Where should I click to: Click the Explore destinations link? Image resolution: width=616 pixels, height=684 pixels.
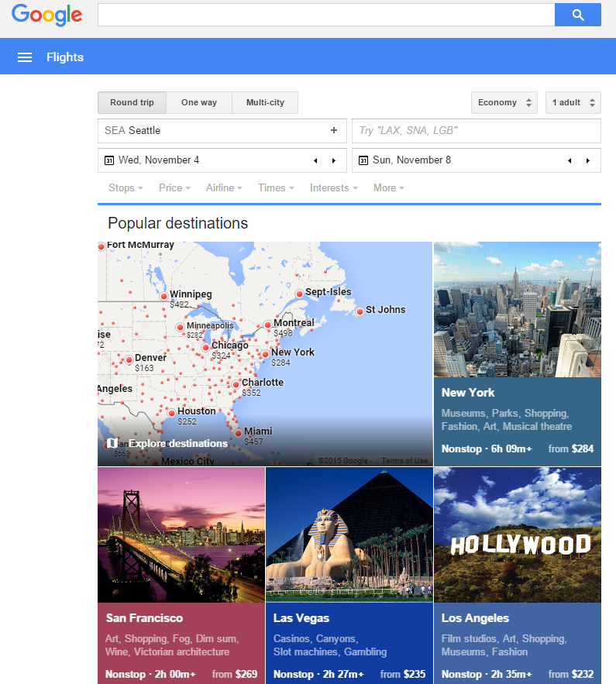(x=178, y=443)
